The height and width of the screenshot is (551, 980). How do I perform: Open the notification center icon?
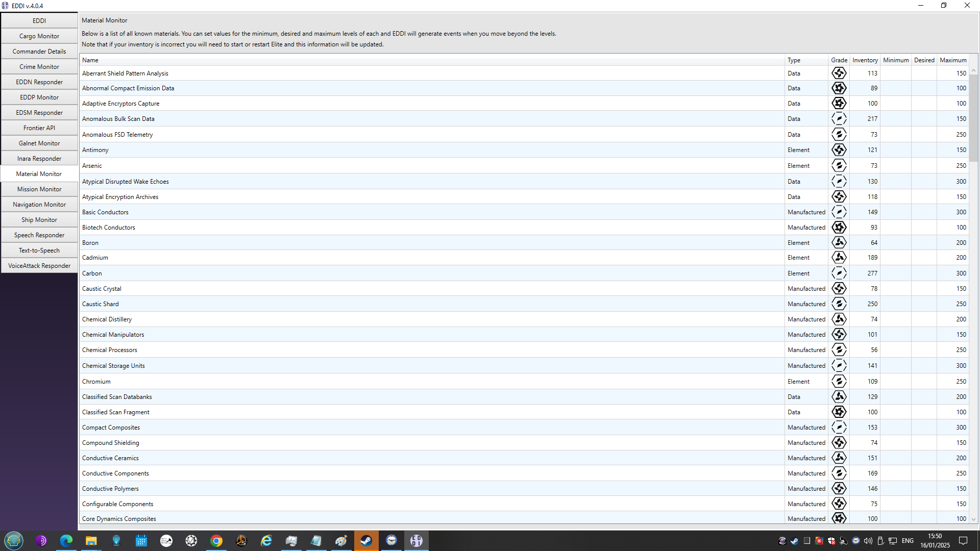tap(963, 541)
